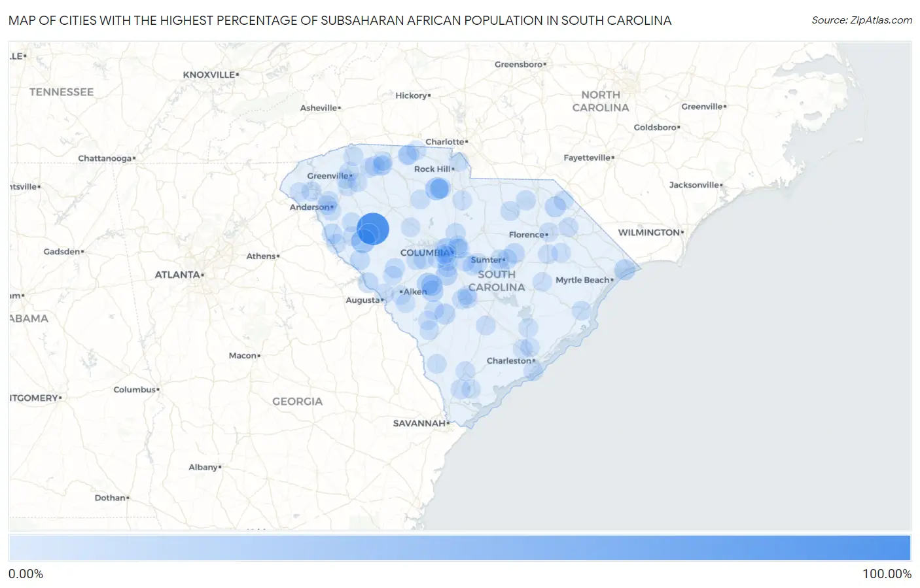Click the Greenville label in North Carolina

coord(703,107)
